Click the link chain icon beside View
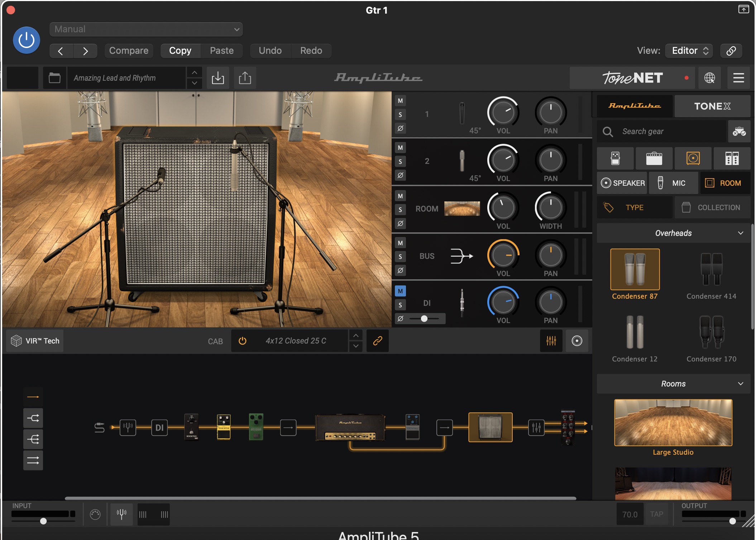Viewport: 756px width, 540px height. point(731,51)
